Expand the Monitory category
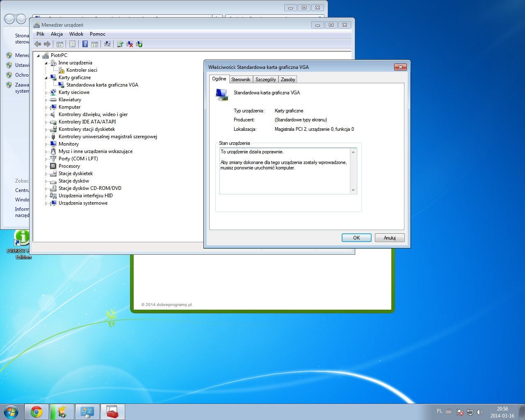The image size is (525, 420). (x=46, y=144)
